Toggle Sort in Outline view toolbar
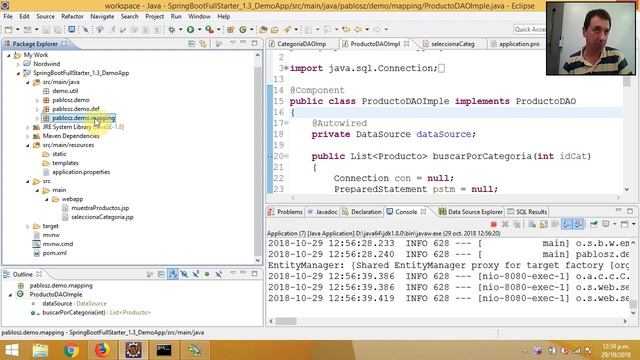Screen dimensions: 640x360 173,274
